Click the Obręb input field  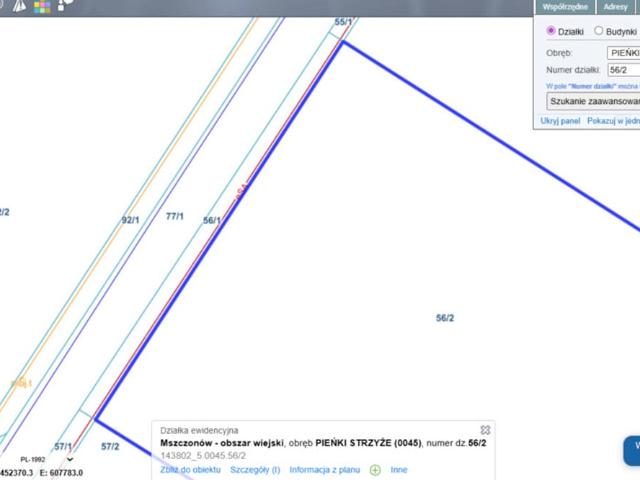click(x=623, y=52)
